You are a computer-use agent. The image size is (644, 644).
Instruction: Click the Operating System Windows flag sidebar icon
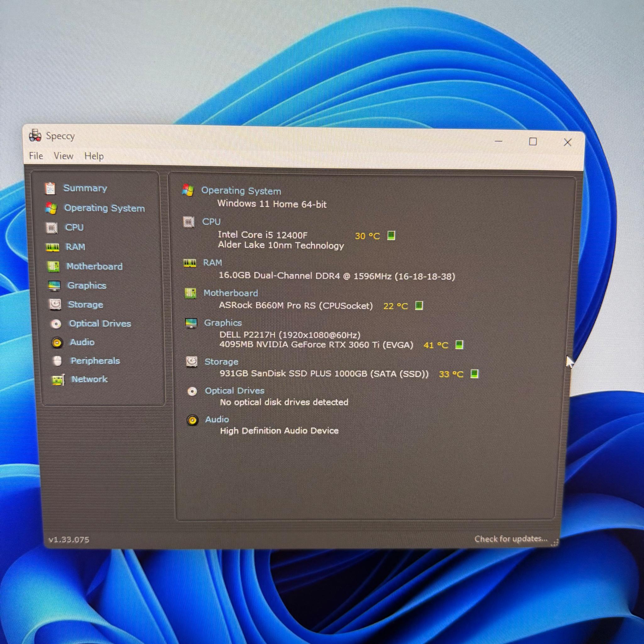[51, 208]
